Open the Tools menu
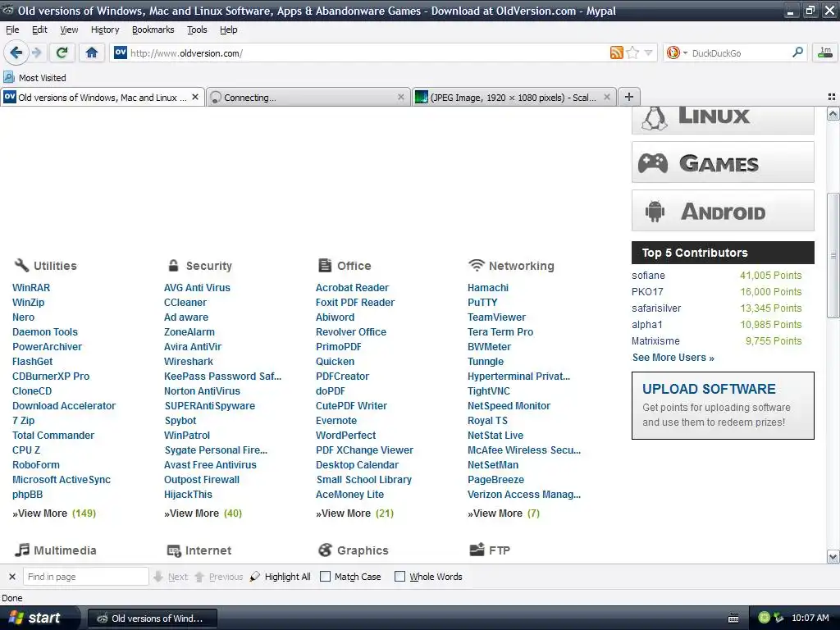Image resolution: width=840 pixels, height=630 pixels. coord(197,30)
